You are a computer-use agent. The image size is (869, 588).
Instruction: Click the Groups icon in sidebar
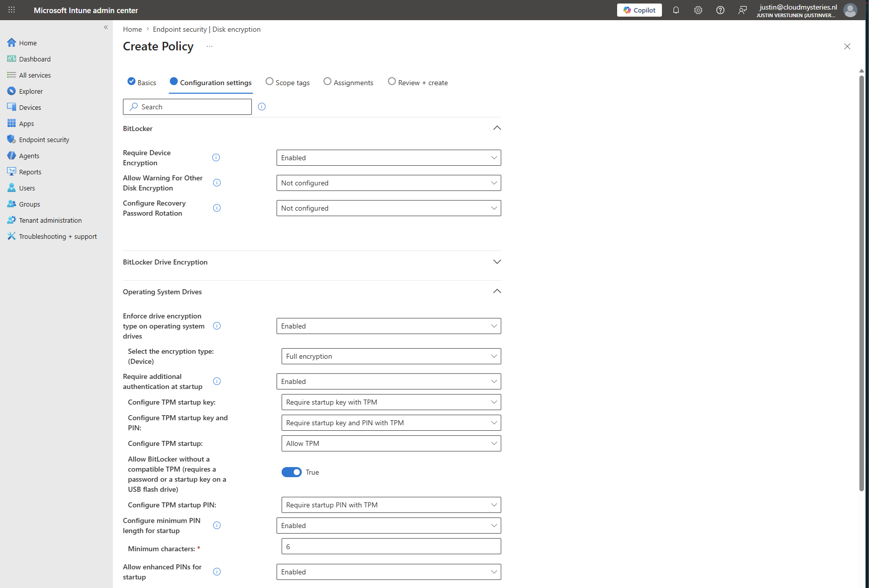[12, 204]
